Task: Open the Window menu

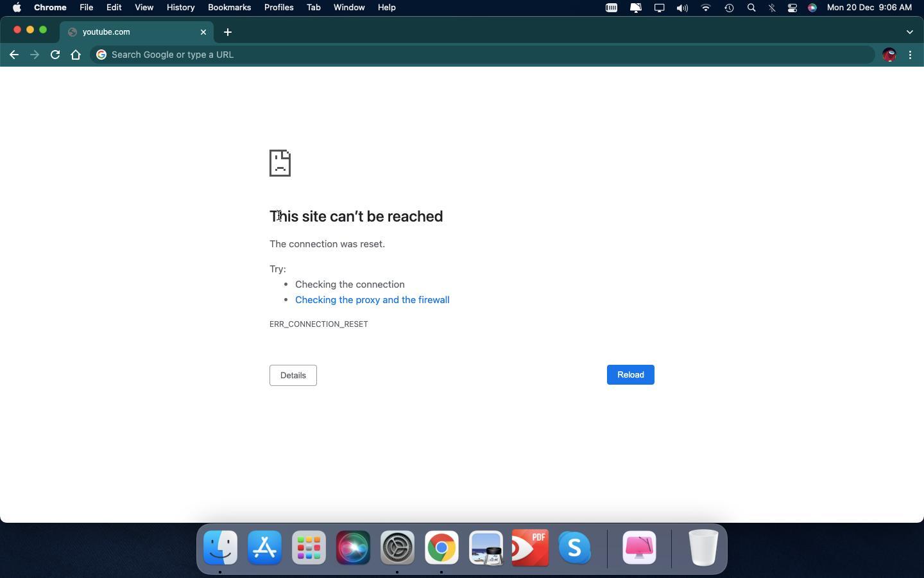Action: point(349,8)
